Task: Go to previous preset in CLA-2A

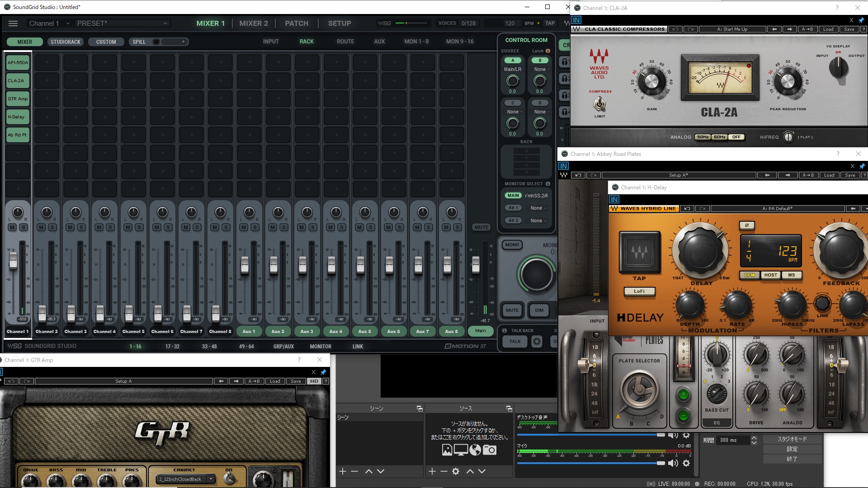Action: (774, 29)
